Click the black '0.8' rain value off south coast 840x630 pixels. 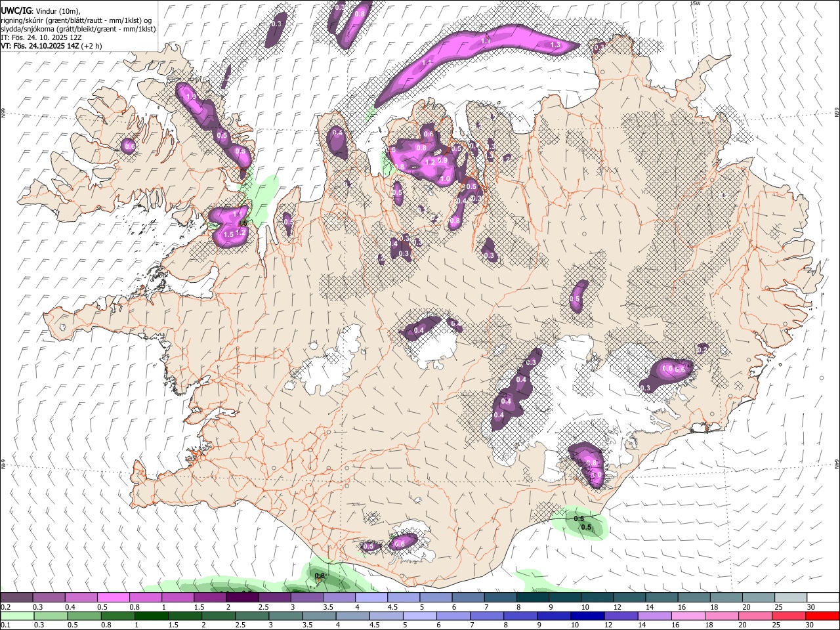pos(320,576)
